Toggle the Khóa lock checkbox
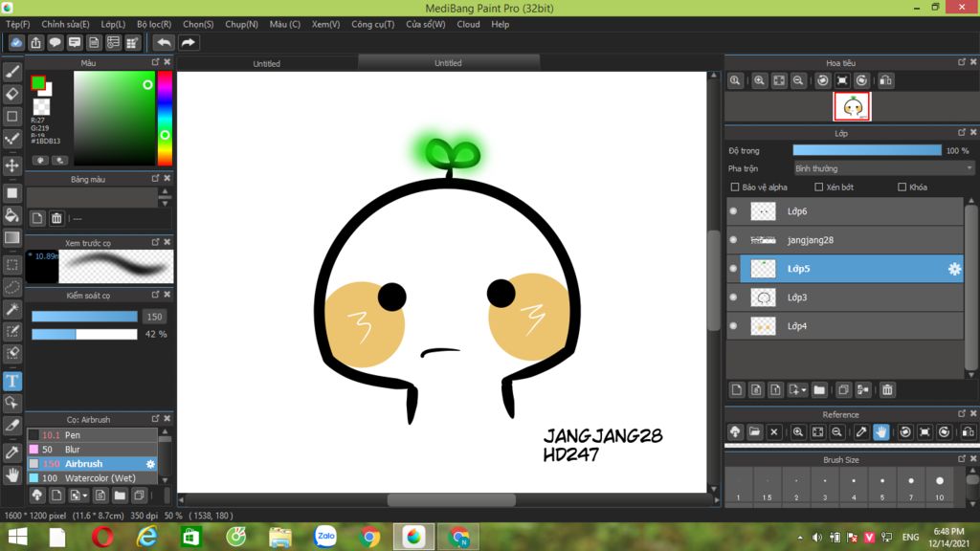The width and height of the screenshot is (980, 551). point(902,187)
